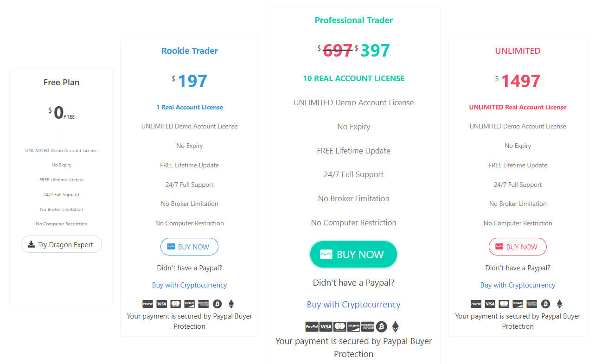Screen dimensions: 595x364
Task: Click the Mastercard icon under Professional Trader
Action: point(340,327)
